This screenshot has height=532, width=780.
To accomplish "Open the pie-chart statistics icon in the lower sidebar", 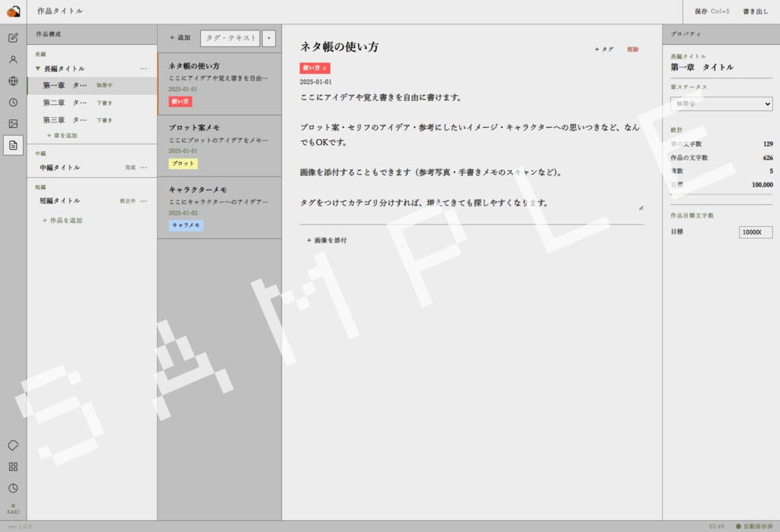I will 14,488.
